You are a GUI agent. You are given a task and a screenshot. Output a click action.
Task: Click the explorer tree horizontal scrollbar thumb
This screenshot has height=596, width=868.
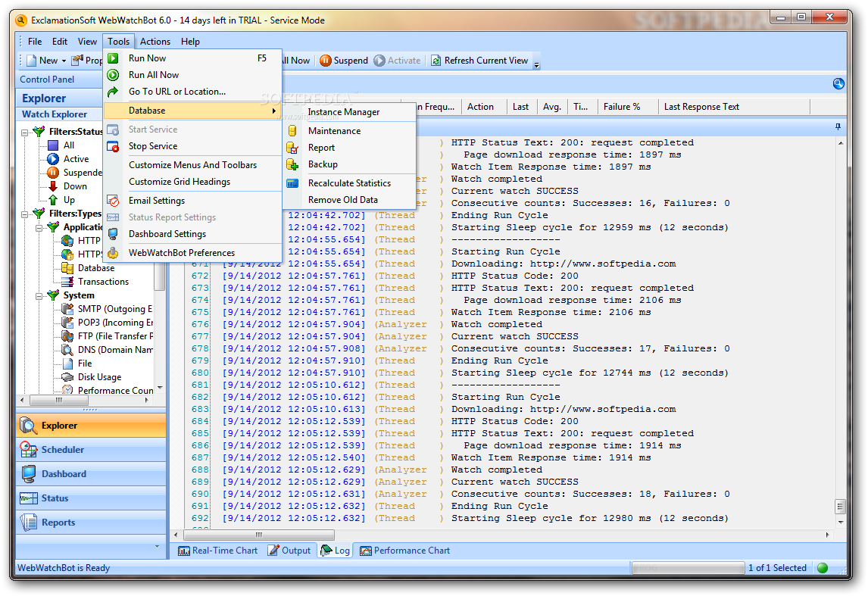[58, 400]
